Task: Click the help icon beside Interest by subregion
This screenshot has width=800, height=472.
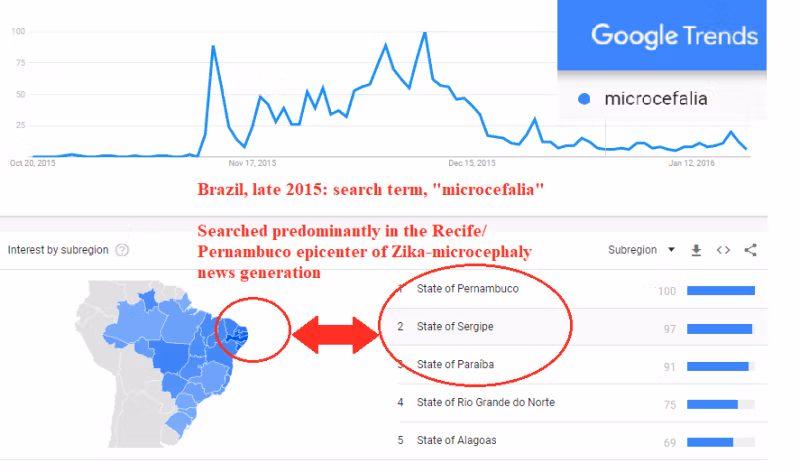Action: (122, 250)
